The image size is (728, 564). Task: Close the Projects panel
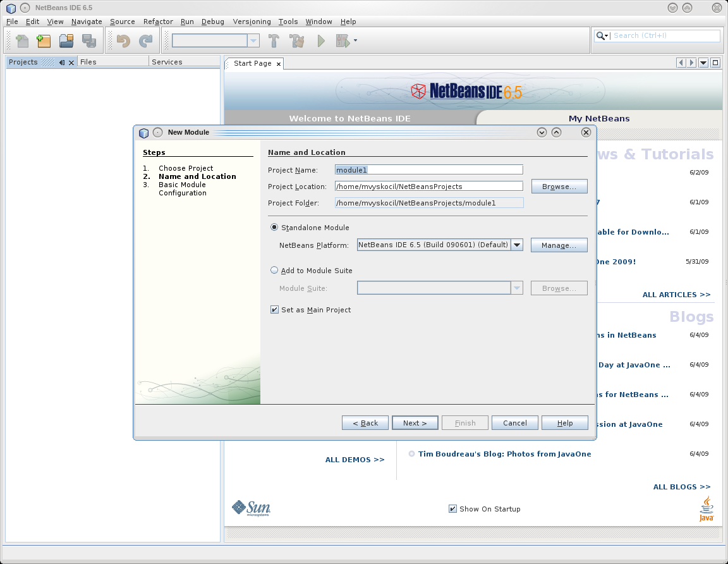click(71, 62)
